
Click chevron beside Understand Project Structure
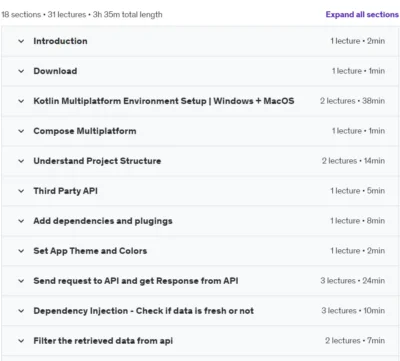coord(21,161)
